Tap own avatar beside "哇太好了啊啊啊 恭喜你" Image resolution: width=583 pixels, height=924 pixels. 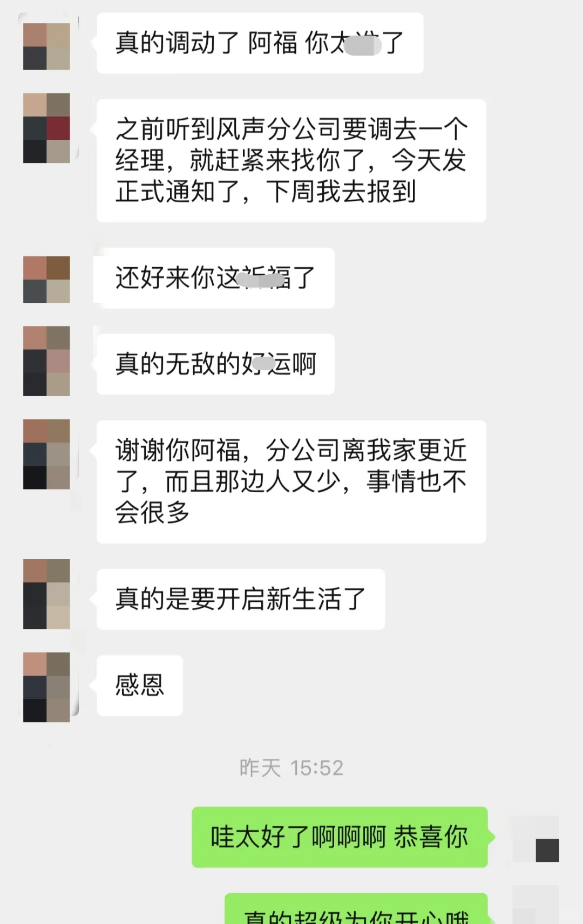pyautogui.click(x=536, y=838)
